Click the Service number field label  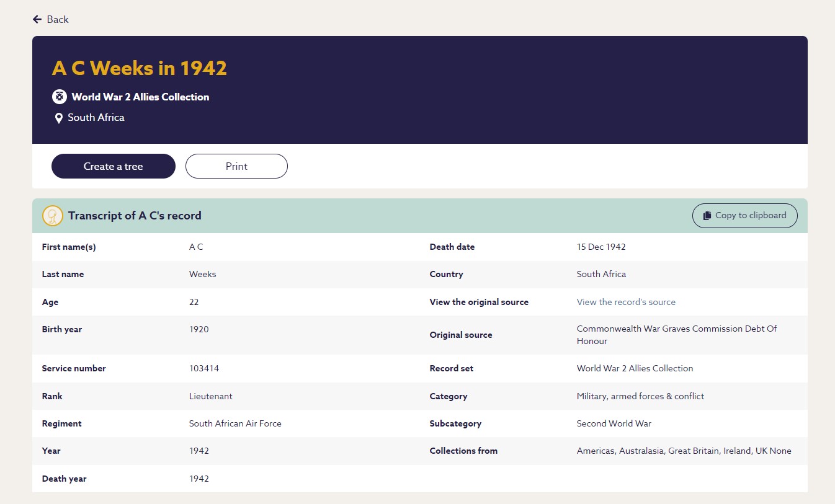tap(74, 368)
